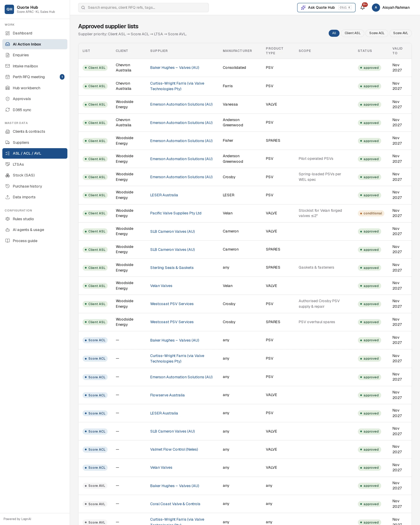Click the Supplier column header
This screenshot has height=525, width=420.
point(159,51)
